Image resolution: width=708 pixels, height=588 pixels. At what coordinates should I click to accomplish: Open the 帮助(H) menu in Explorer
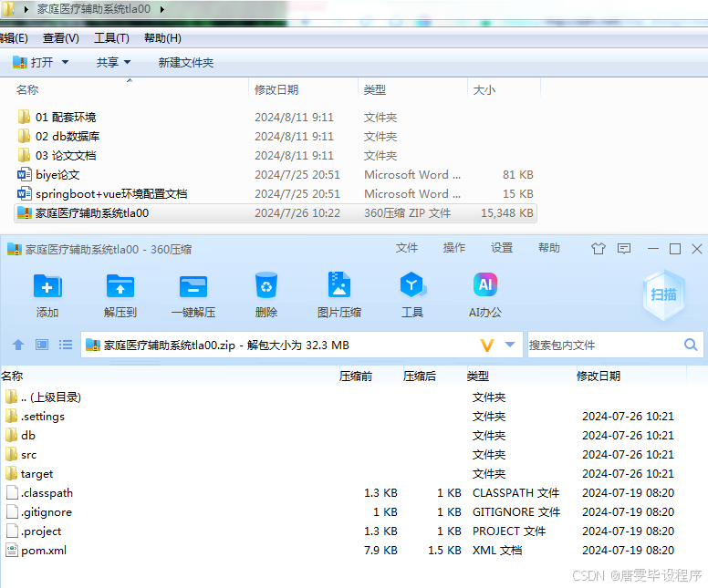[162, 38]
